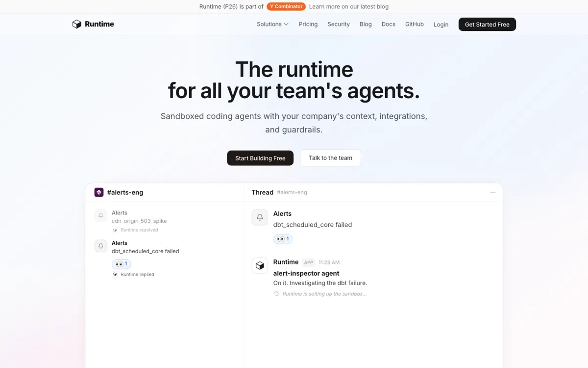Click the 'alert-inspector agent' heading
Screen dimensions: 588x368
point(306,273)
